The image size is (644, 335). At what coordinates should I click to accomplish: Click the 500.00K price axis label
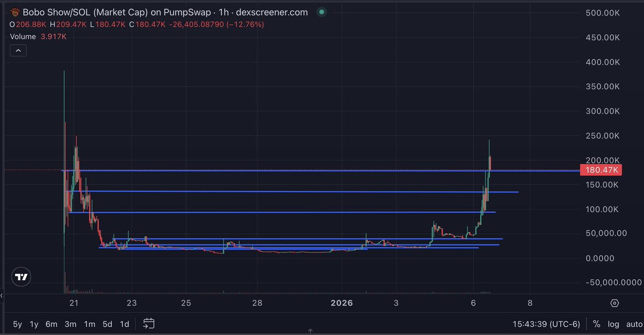(604, 13)
